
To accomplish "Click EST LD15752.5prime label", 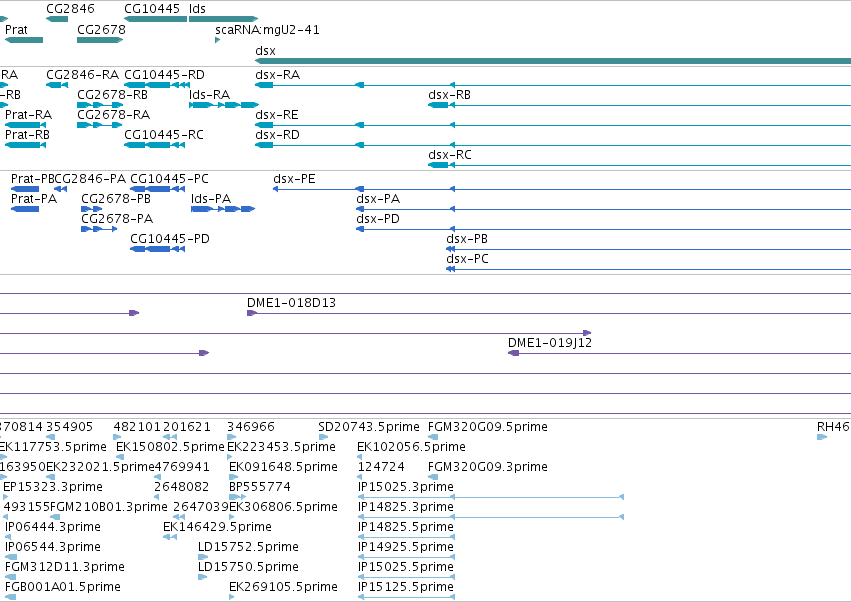I will [248, 547].
